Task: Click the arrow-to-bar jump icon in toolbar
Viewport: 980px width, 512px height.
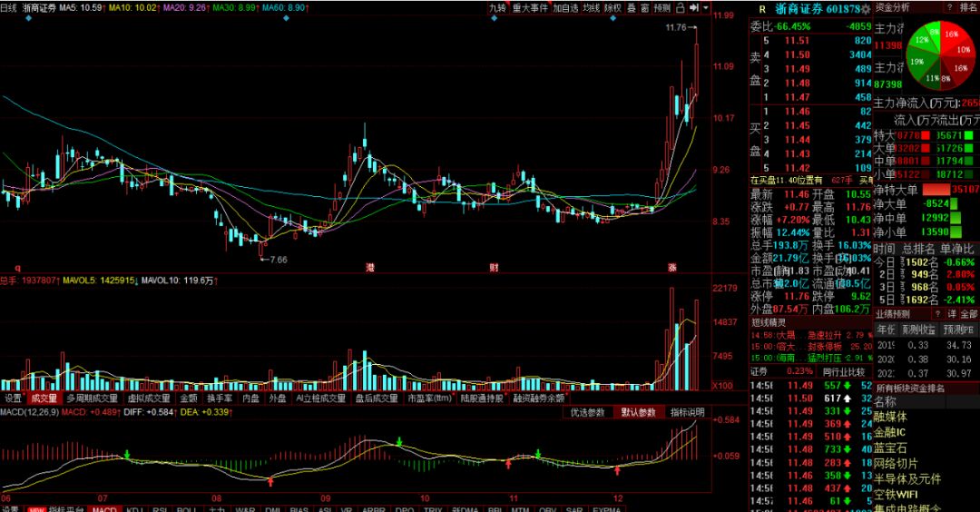Action: pyautogui.click(x=694, y=8)
